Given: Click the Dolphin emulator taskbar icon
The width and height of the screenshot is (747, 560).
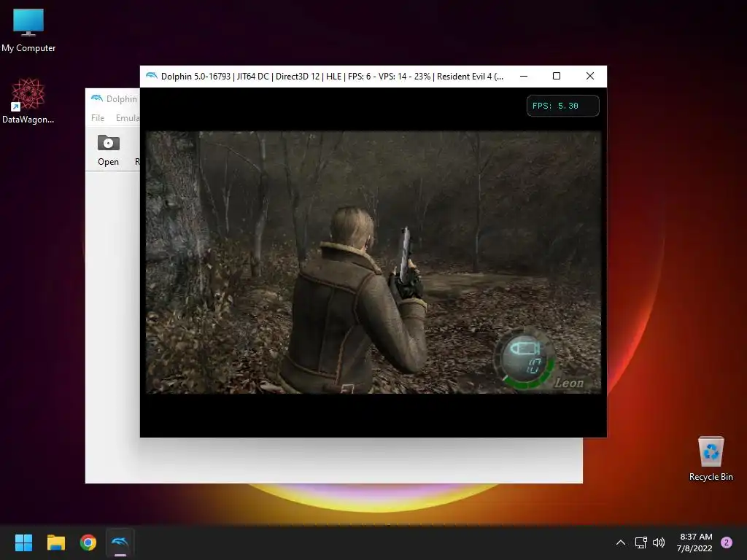Looking at the screenshot, I should point(120,542).
